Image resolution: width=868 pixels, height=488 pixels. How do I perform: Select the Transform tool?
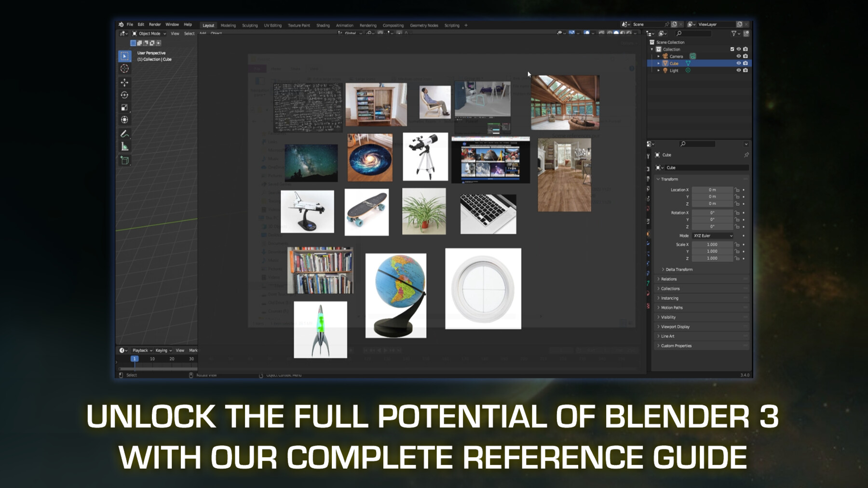click(x=124, y=119)
